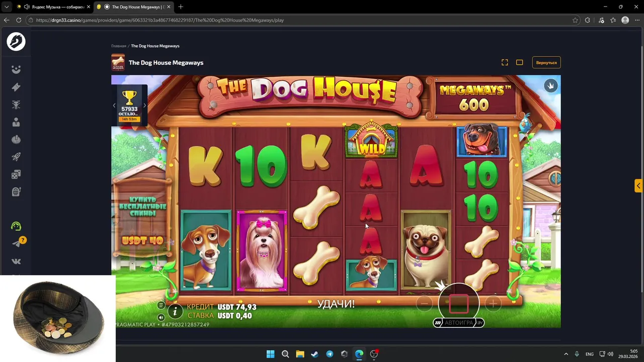Increase bet with plus button
The image size is (644, 362).
click(x=493, y=304)
